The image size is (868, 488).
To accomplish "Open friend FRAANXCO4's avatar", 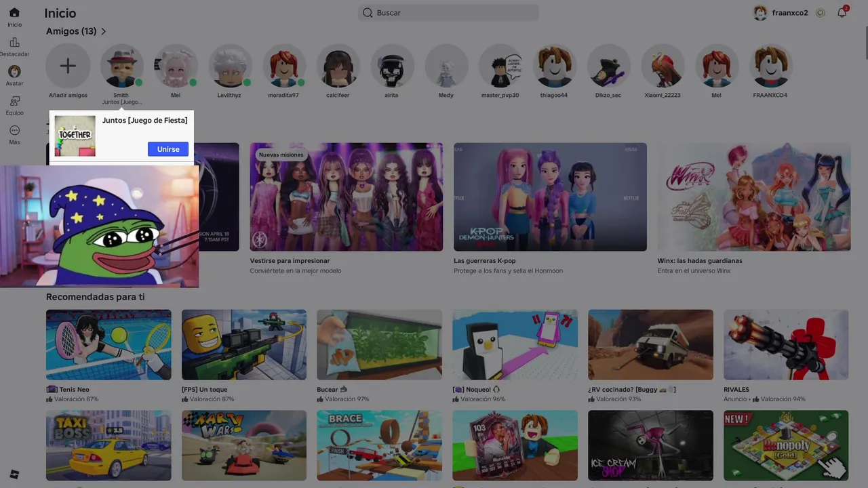I will point(771,66).
